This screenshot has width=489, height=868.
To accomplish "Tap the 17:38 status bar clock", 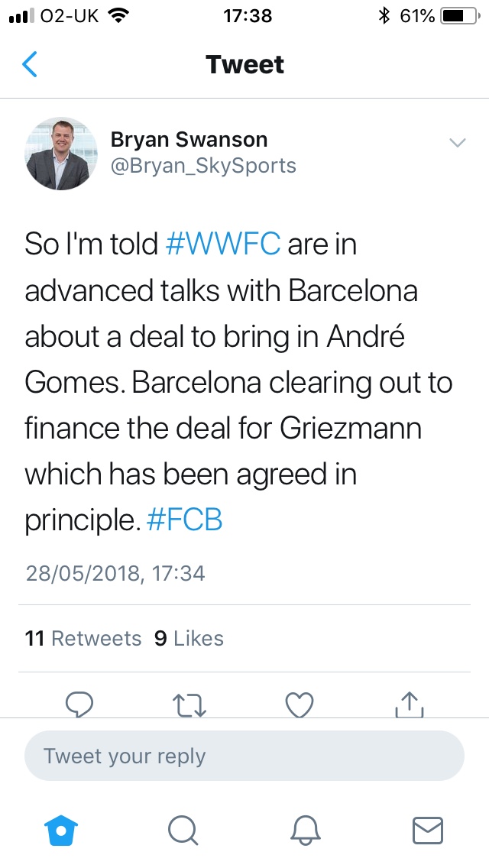I will tap(246, 15).
